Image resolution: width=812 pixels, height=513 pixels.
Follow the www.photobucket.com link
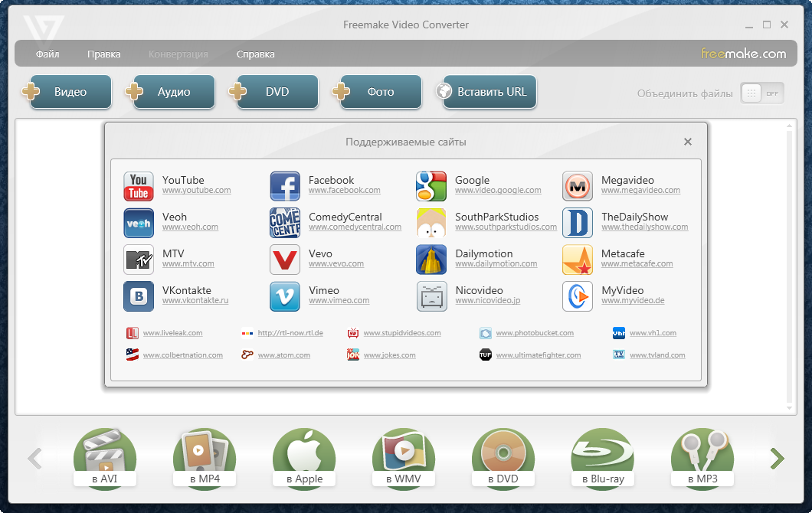(535, 333)
